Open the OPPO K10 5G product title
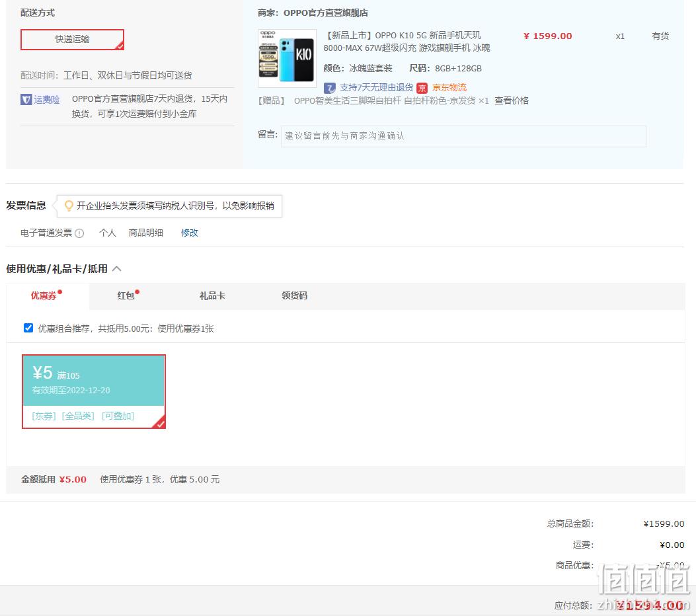The height and width of the screenshot is (616, 696). pyautogui.click(x=406, y=41)
